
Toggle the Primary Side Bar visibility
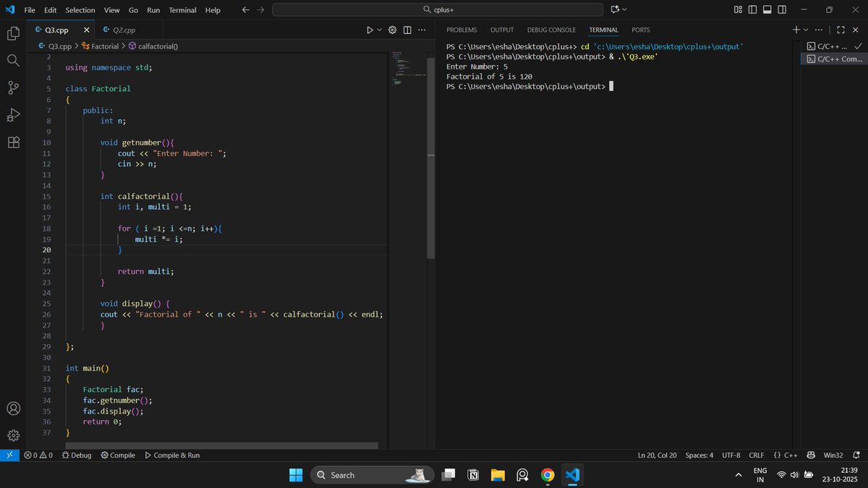(x=752, y=9)
